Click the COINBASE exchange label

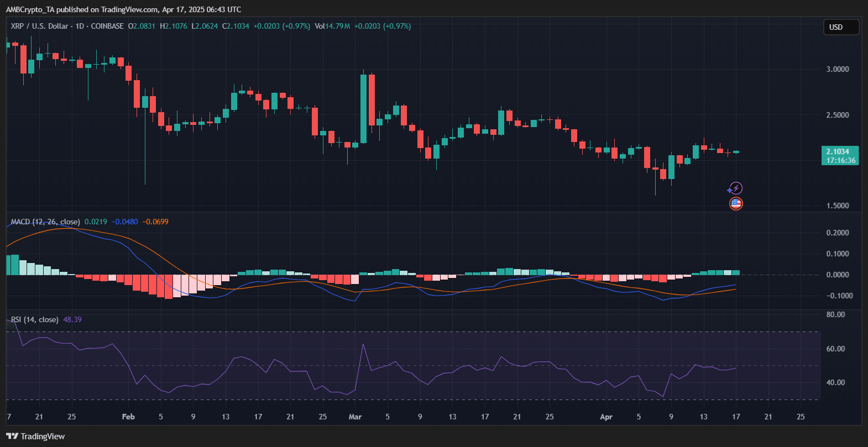pyautogui.click(x=107, y=26)
